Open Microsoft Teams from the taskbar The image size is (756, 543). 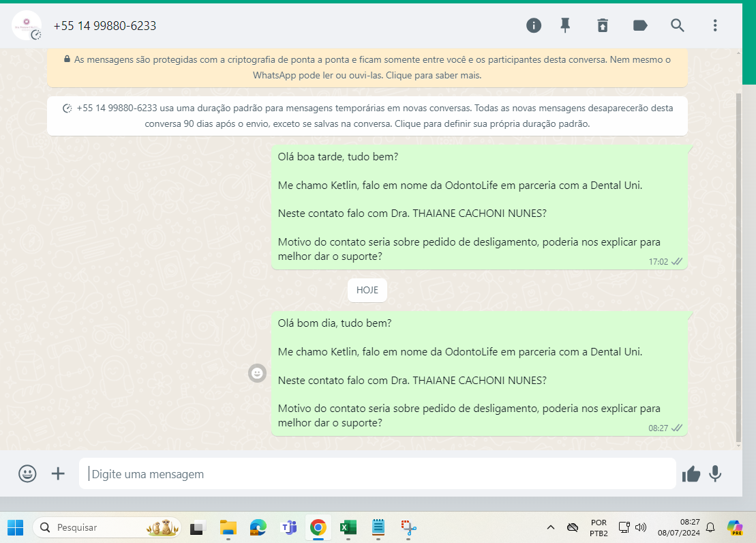click(288, 527)
